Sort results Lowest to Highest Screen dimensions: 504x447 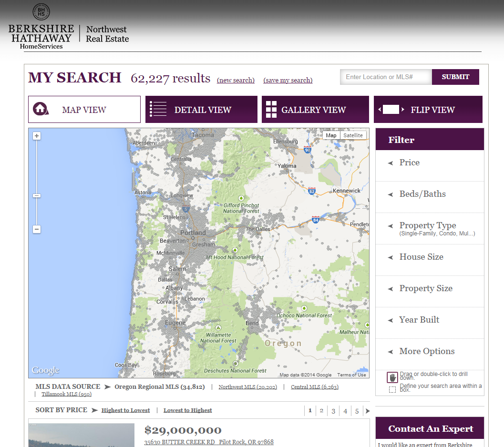click(188, 410)
